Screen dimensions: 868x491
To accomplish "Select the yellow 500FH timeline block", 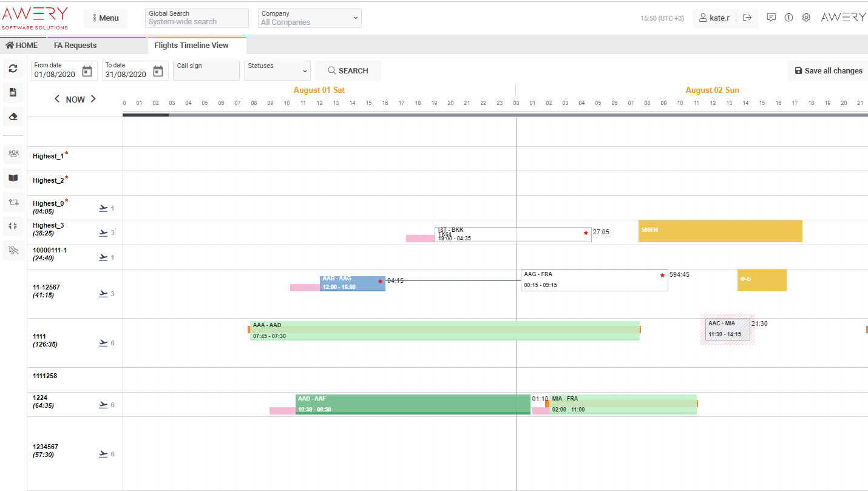I will [x=720, y=231].
